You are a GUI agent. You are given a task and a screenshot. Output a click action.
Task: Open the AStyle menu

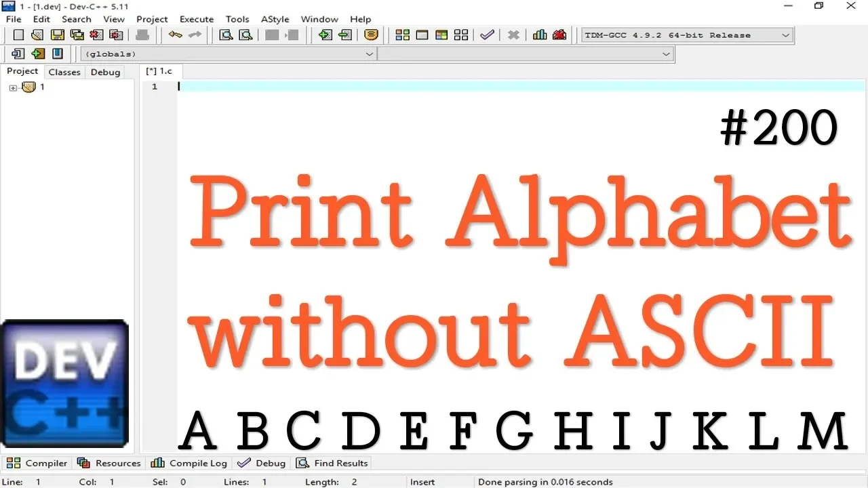[276, 19]
